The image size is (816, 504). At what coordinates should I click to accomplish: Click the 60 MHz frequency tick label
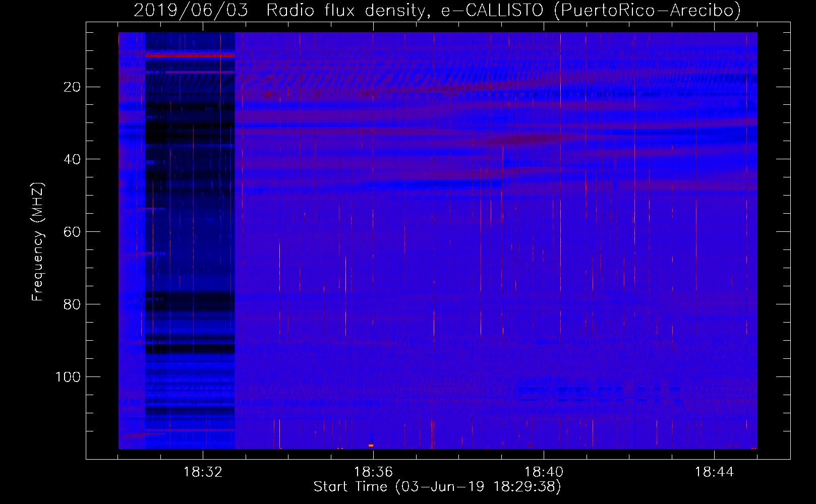pyautogui.click(x=71, y=232)
